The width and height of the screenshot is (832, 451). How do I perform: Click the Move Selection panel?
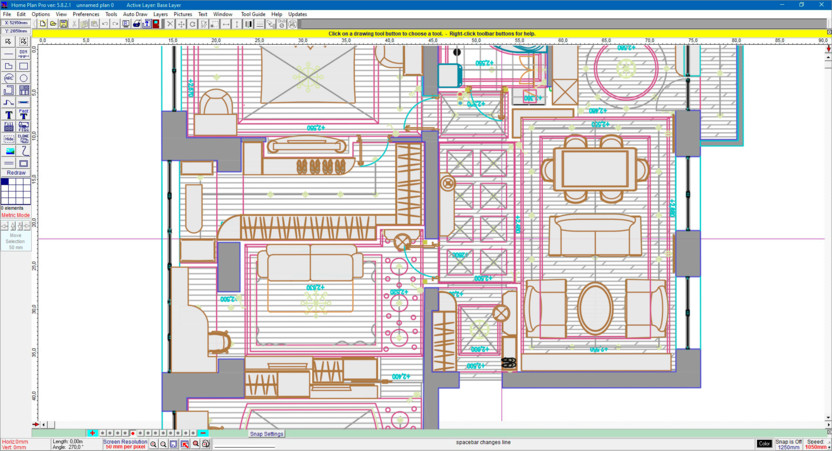coord(16,241)
